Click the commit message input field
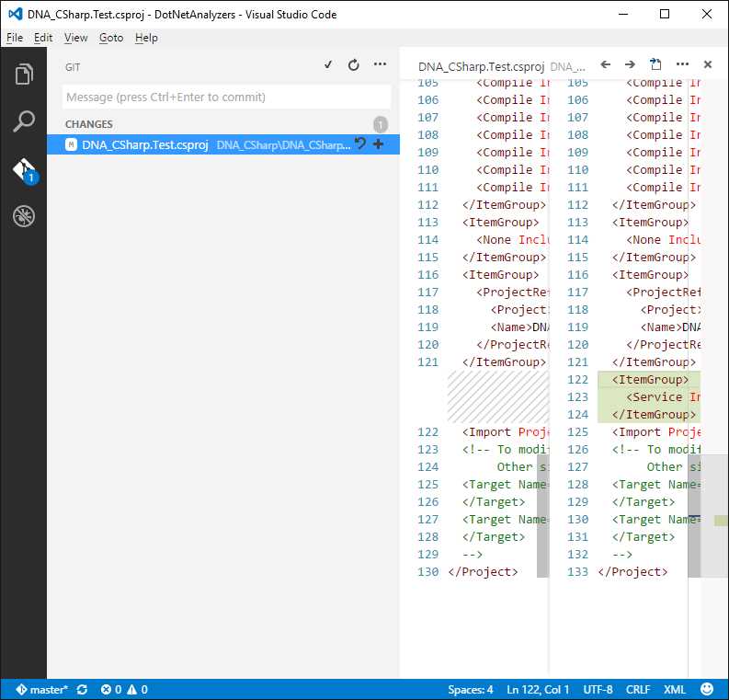 click(226, 97)
